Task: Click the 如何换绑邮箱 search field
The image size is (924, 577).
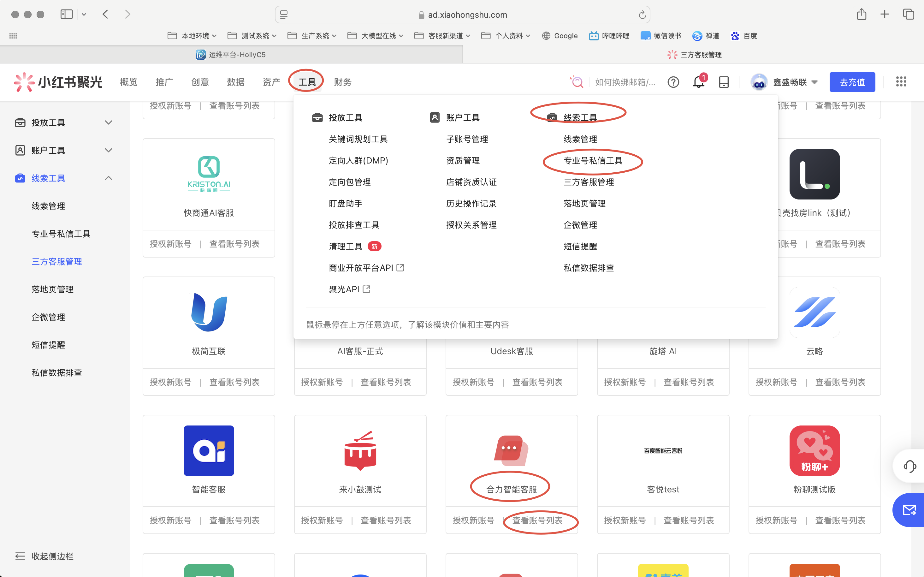Action: coord(626,82)
